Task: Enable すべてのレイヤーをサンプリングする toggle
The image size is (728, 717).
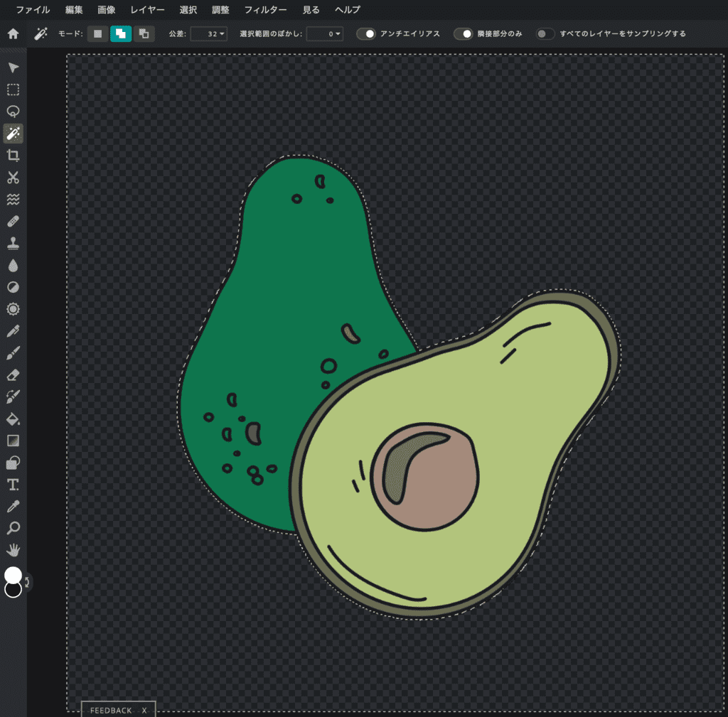Action: (x=545, y=33)
